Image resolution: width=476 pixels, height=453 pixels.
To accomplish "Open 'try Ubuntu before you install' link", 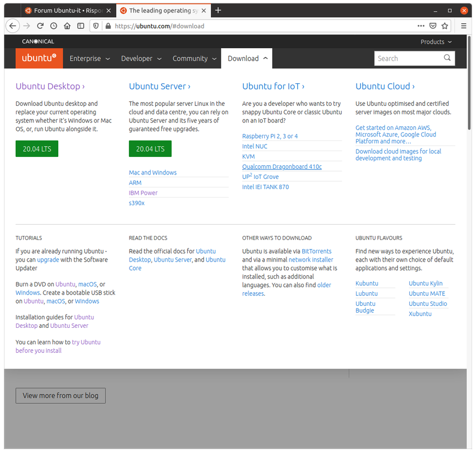I will pyautogui.click(x=58, y=347).
